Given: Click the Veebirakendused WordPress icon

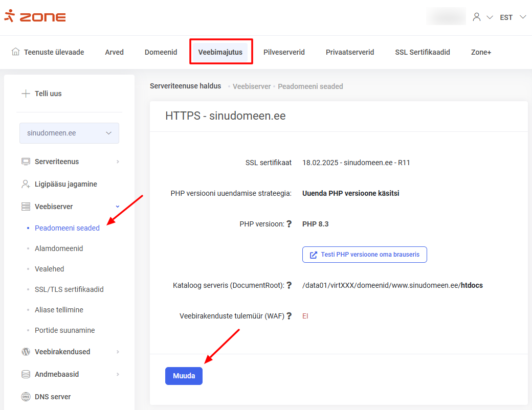Looking at the screenshot, I should click(25, 352).
